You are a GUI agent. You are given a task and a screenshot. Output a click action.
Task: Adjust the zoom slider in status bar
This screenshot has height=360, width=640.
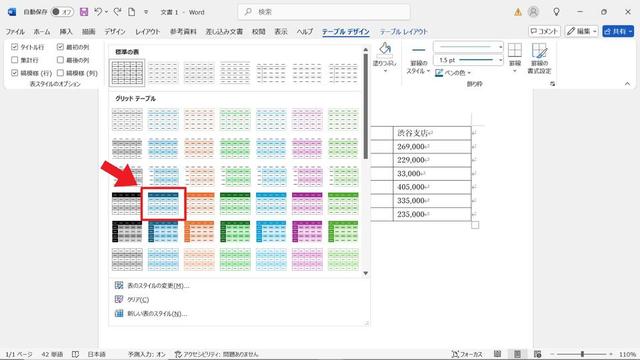click(582, 354)
